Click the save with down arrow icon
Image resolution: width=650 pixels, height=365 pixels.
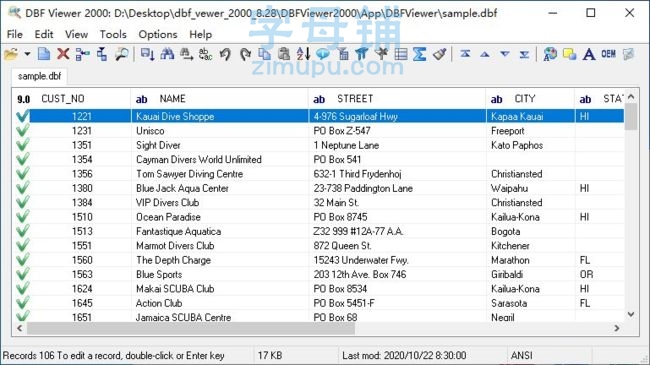(x=148, y=54)
